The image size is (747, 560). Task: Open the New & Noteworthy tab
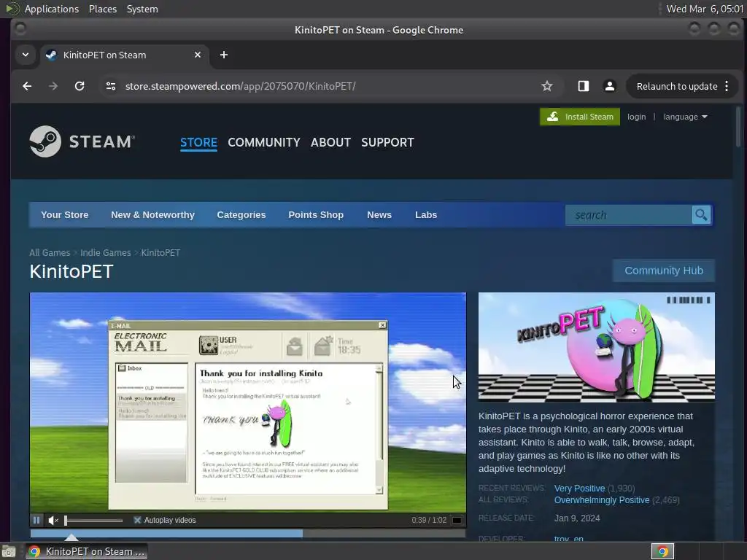(153, 215)
